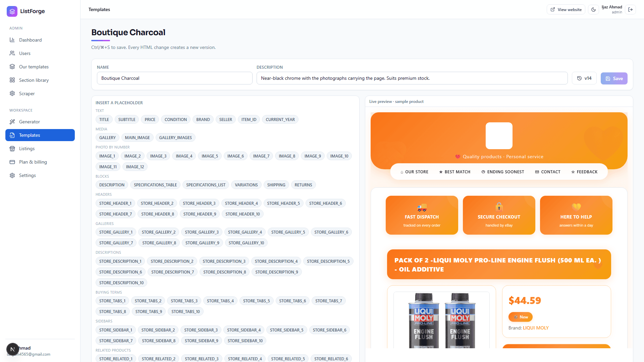Image resolution: width=644 pixels, height=362 pixels.
Task: Click the Plan & billing card icon
Action: pos(12,162)
